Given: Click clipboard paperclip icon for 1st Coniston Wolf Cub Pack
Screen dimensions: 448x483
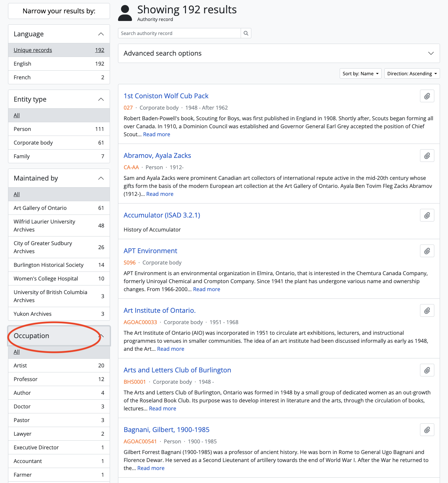Looking at the screenshot, I should pyautogui.click(x=427, y=96).
